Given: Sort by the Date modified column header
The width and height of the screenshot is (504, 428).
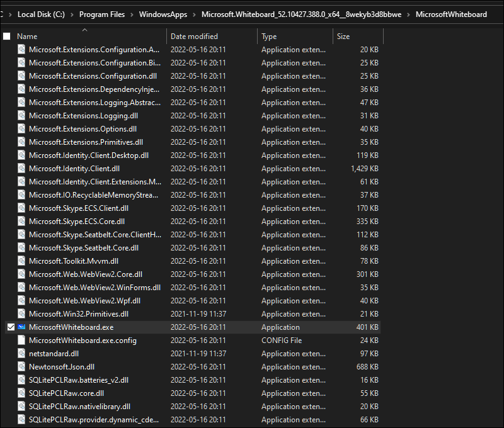Looking at the screenshot, I should click(x=194, y=37).
